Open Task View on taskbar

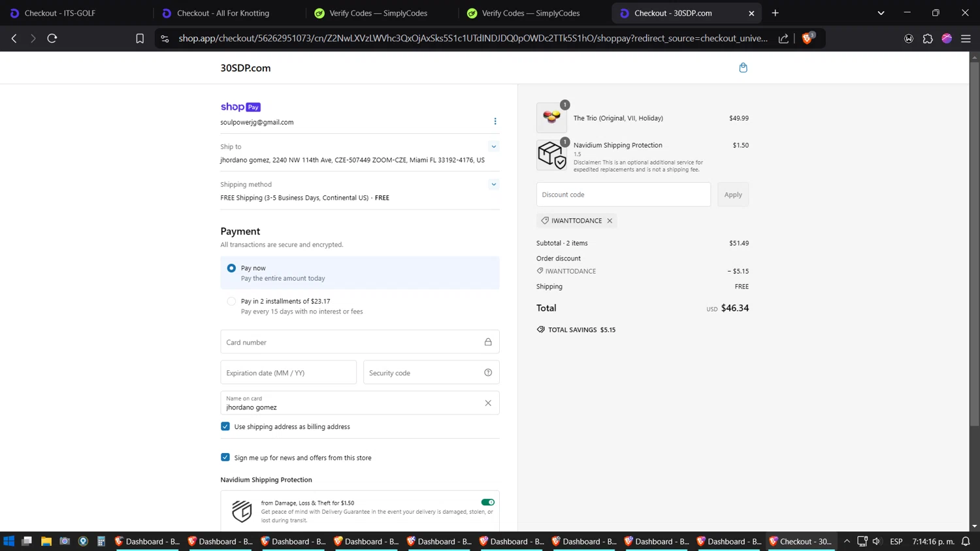coord(27,541)
